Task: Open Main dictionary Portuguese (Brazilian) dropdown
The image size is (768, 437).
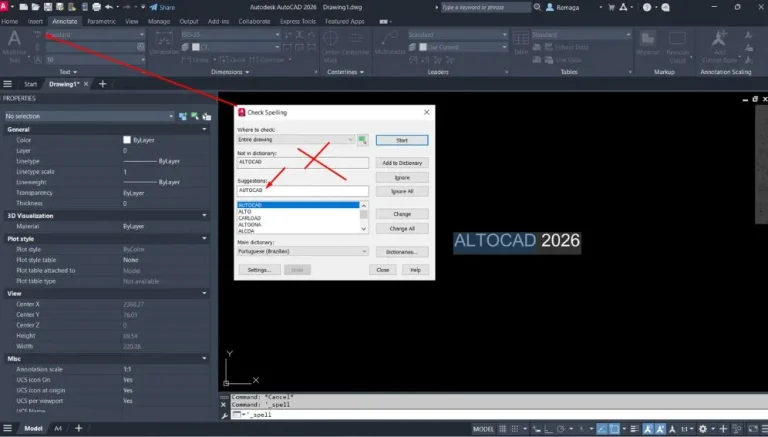Action: [x=302, y=251]
